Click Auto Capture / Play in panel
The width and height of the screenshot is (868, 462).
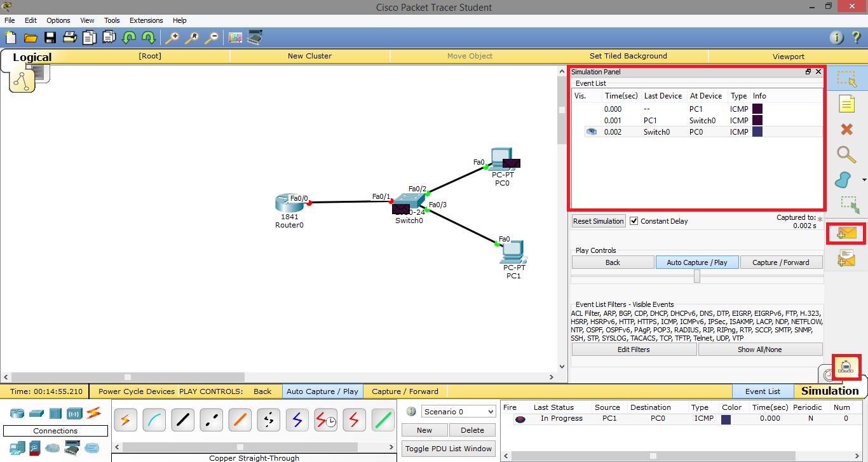click(697, 262)
